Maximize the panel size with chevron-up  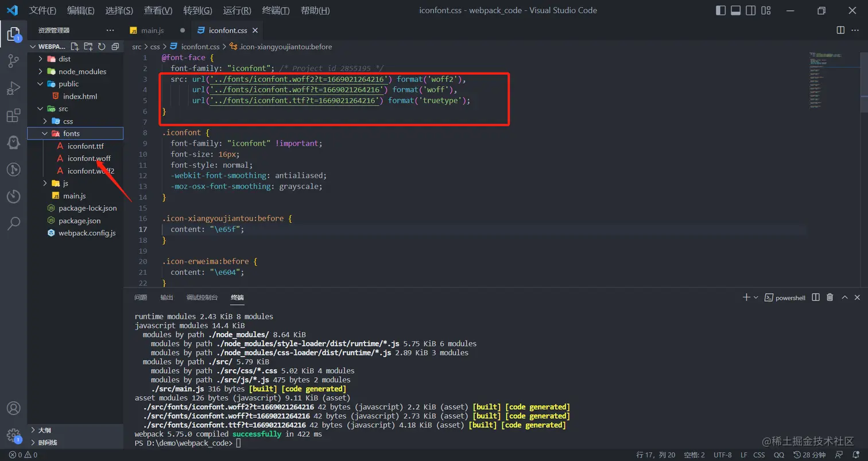tap(844, 297)
